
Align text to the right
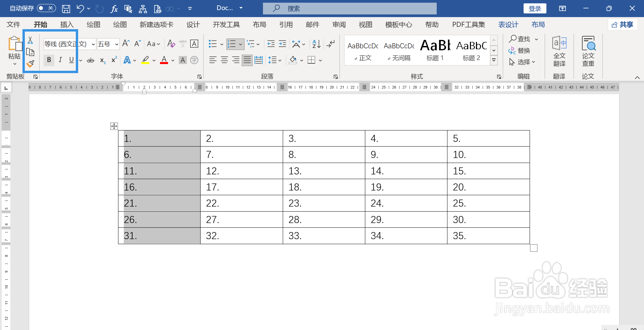click(236, 60)
